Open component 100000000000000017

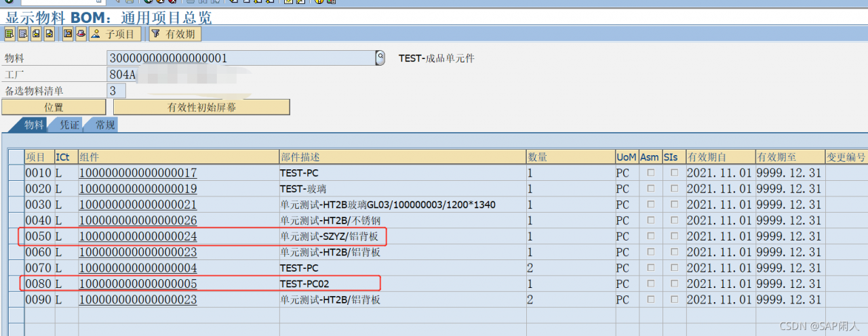coord(138,173)
